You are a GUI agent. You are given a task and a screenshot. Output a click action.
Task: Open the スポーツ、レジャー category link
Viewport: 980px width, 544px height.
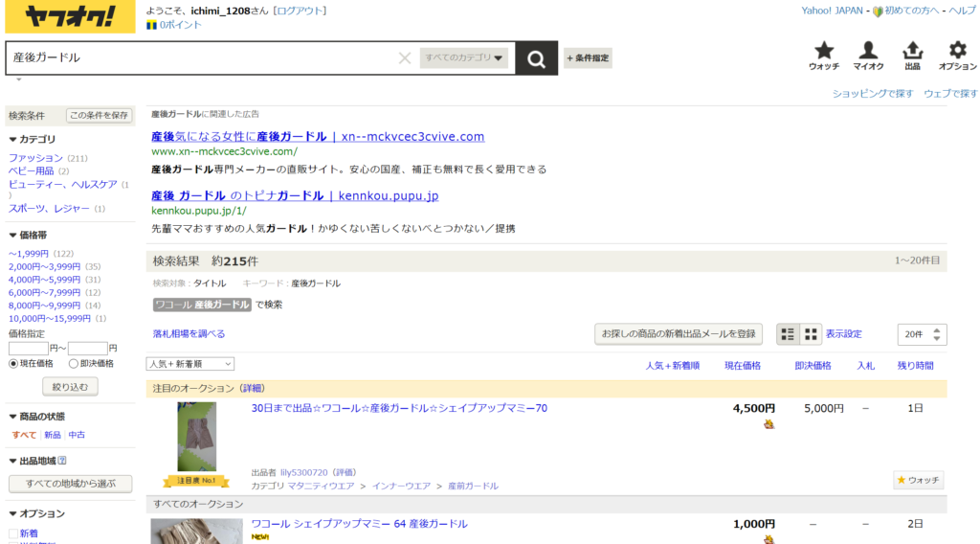tap(49, 208)
